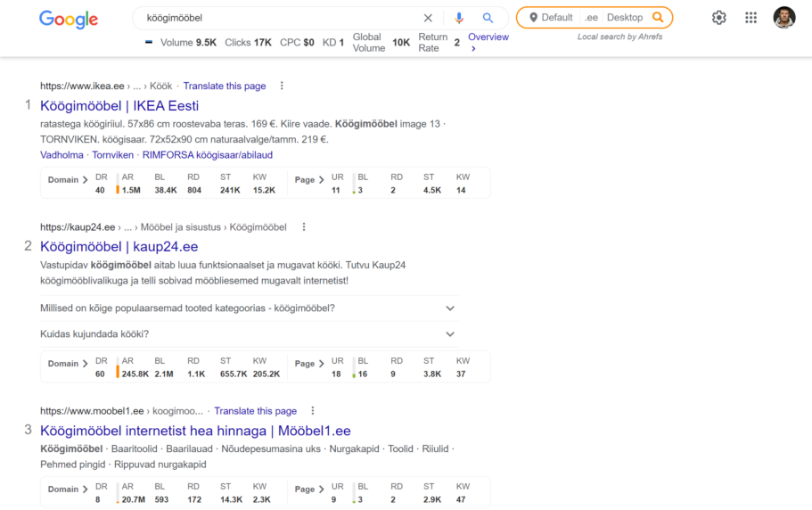Viewport: 812px width, 510px height.
Task: Expand Domain metrics for moobel1.ee result
Action: 68,489
